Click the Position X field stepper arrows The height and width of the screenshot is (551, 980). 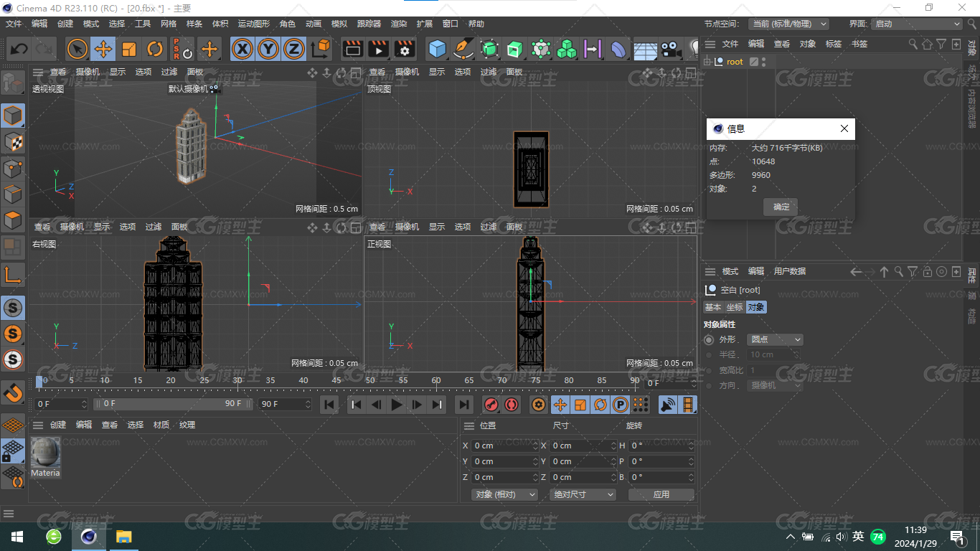[x=535, y=446]
